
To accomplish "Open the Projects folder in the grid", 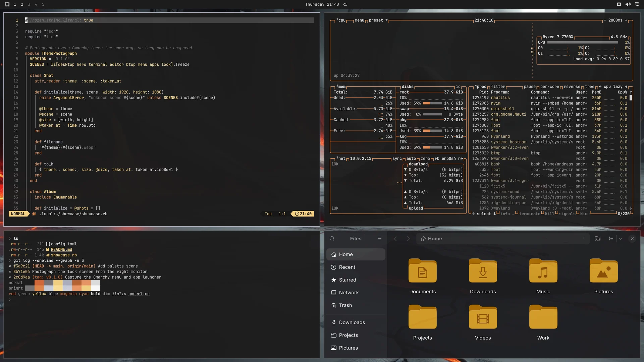I will tap(422, 317).
